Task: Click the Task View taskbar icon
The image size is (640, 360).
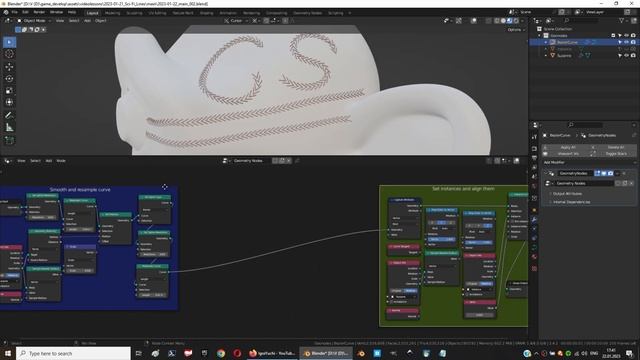Action: [x=138, y=353]
